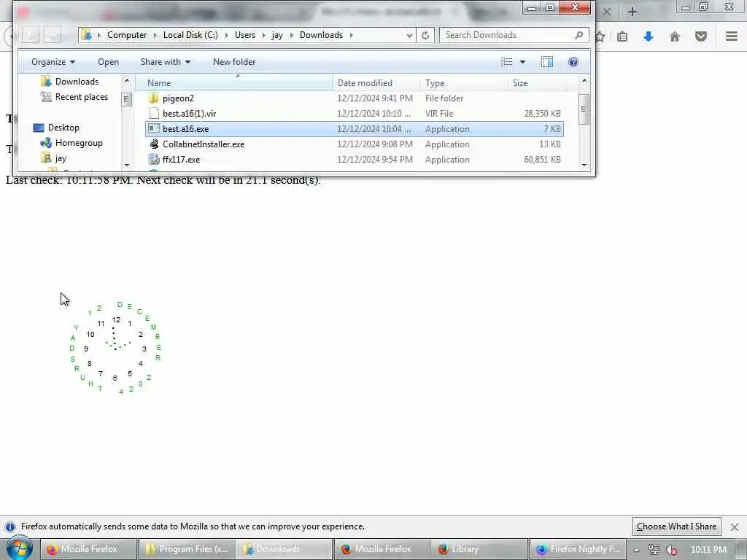This screenshot has width=747, height=560.
Task: Click the ffx117.exe file icon
Action: (x=153, y=159)
